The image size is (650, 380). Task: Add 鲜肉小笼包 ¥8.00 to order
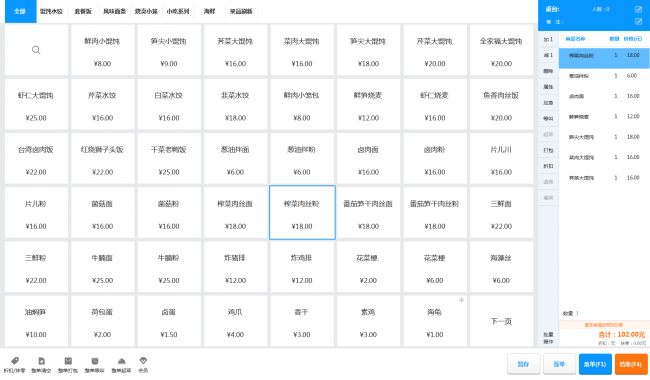pos(302,104)
